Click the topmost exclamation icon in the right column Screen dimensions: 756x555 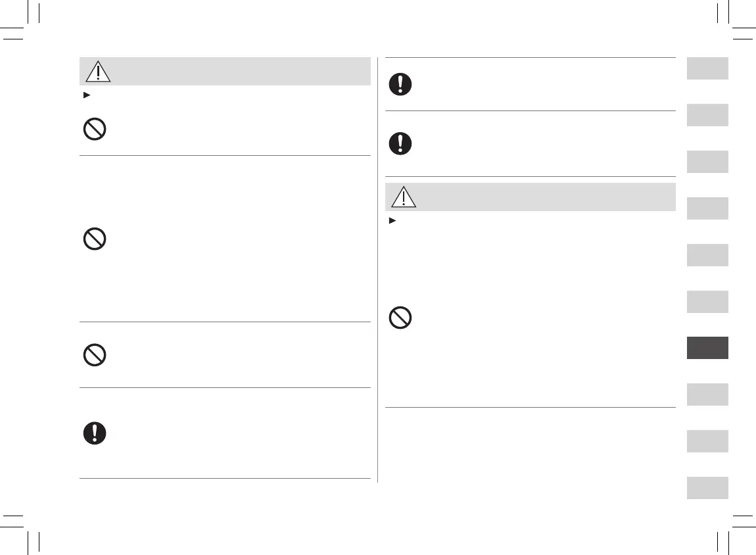(x=400, y=84)
